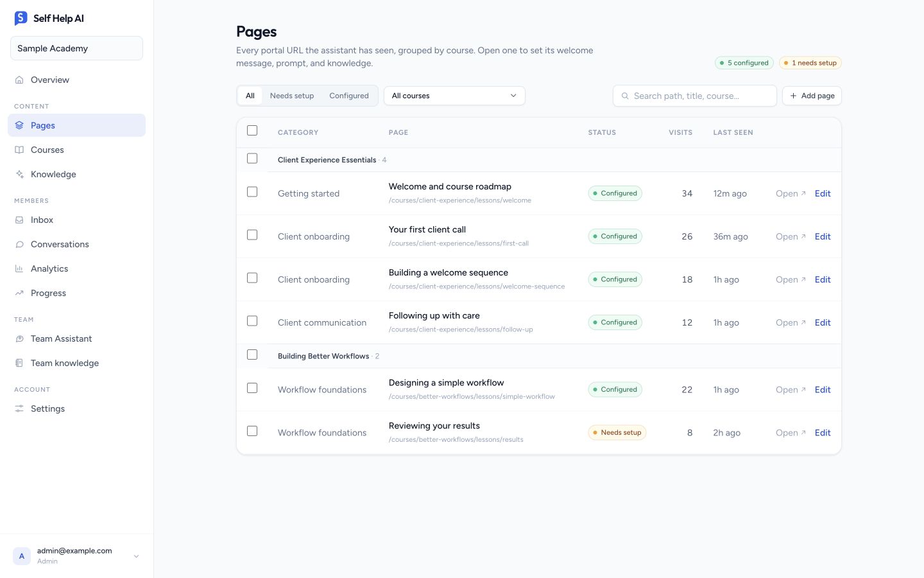Click the search path, title, course field
This screenshot has width=924, height=578.
(695, 96)
